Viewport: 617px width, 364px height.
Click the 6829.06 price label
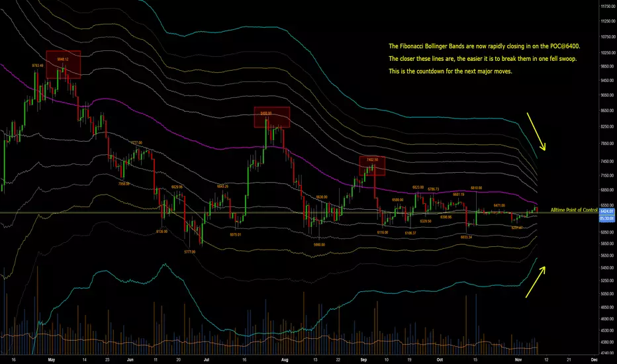pyautogui.click(x=177, y=187)
